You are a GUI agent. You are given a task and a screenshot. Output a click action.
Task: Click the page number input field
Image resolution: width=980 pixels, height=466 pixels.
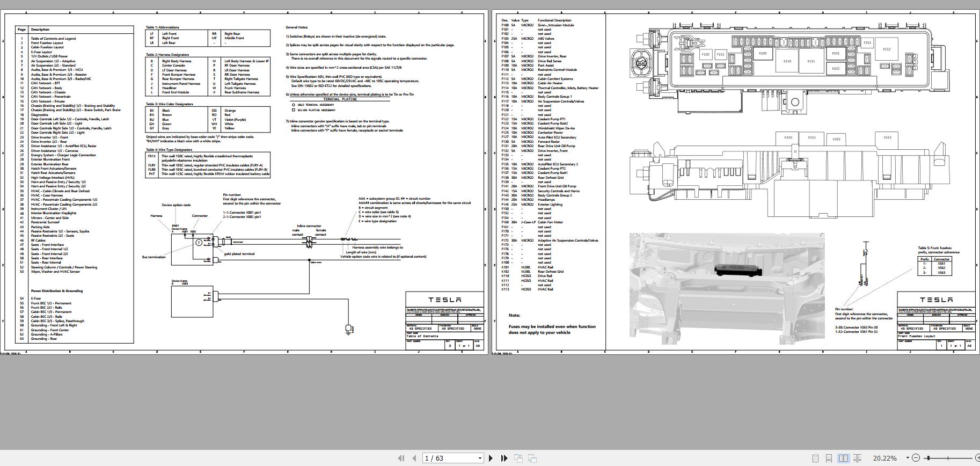449,458
